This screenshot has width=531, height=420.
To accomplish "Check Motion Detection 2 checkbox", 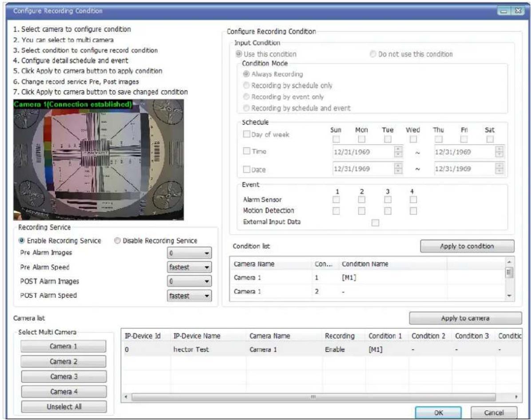I will click(x=362, y=211).
